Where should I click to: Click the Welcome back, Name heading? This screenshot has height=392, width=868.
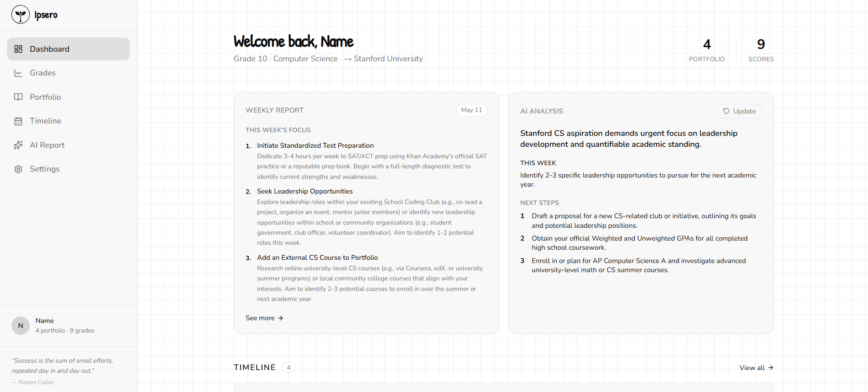coord(293,41)
